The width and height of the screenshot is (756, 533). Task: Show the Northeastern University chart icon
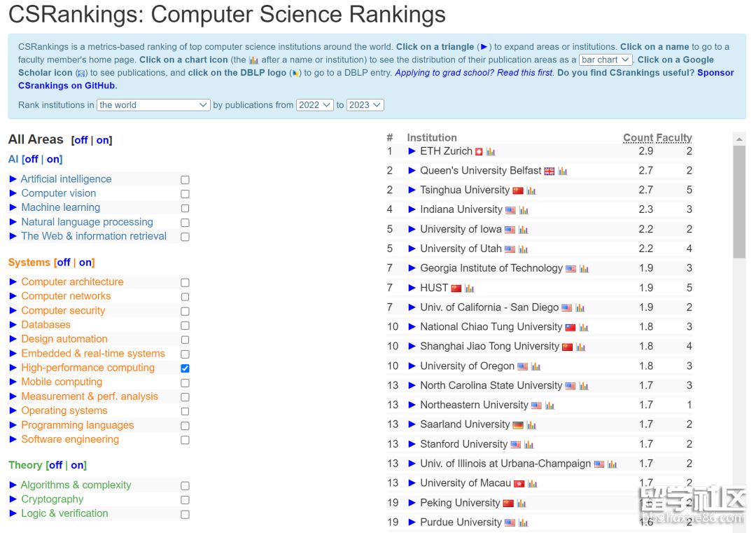(x=549, y=406)
